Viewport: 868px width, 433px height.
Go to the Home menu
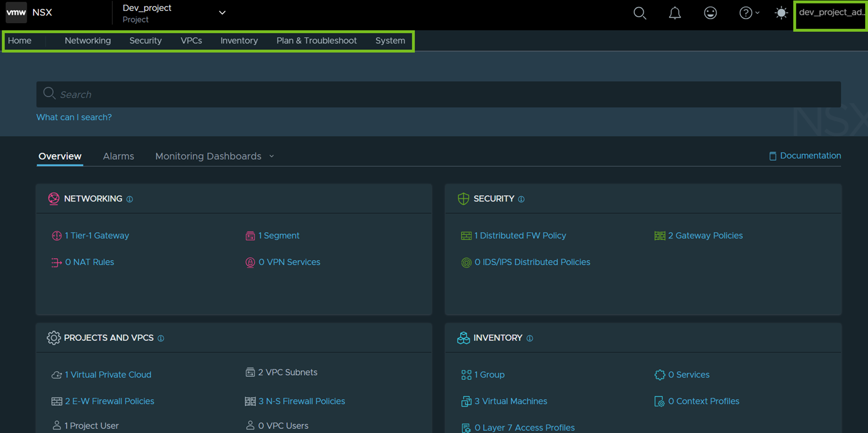(x=20, y=41)
